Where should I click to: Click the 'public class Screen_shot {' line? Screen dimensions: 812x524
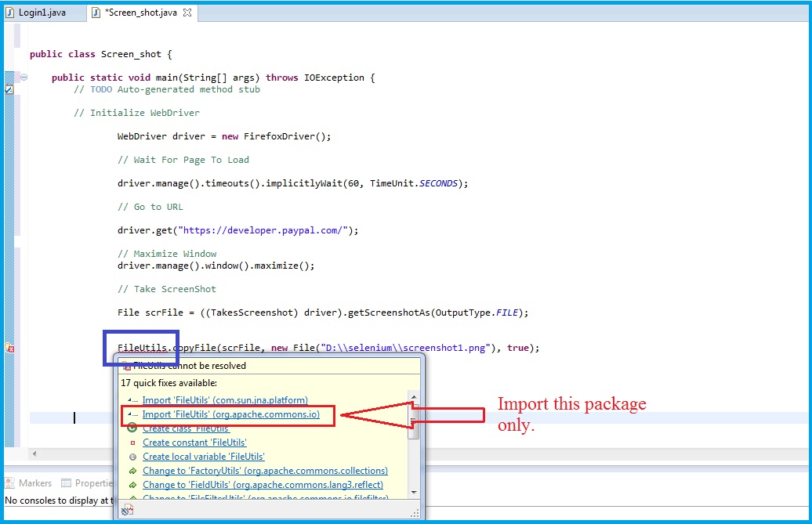pos(100,54)
